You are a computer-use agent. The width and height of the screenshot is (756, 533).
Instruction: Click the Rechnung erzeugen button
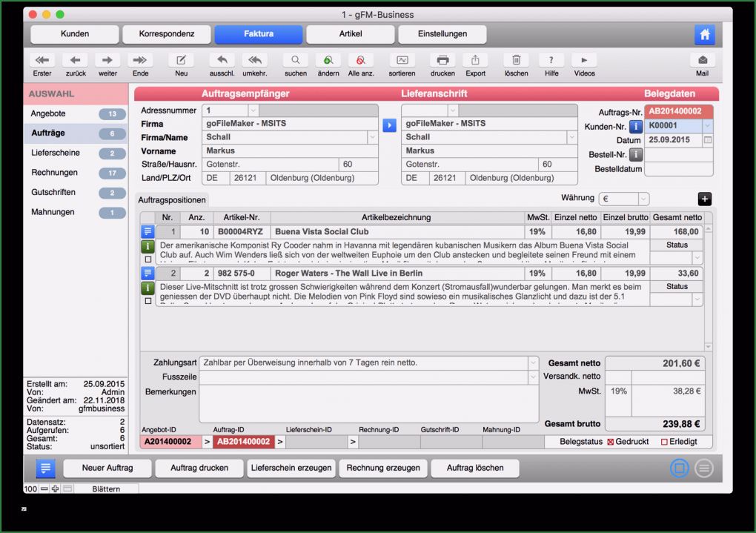tap(383, 468)
